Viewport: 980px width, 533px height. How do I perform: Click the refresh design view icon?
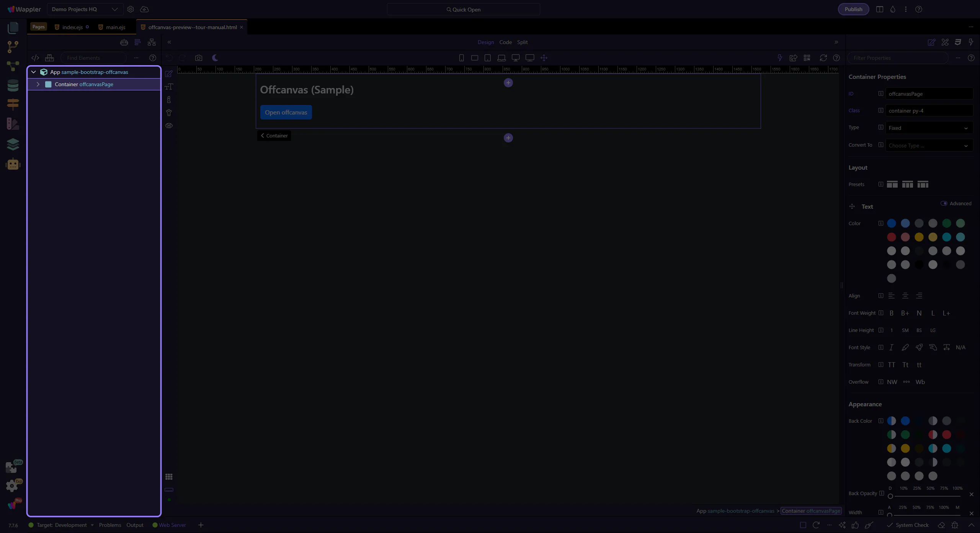pos(823,58)
